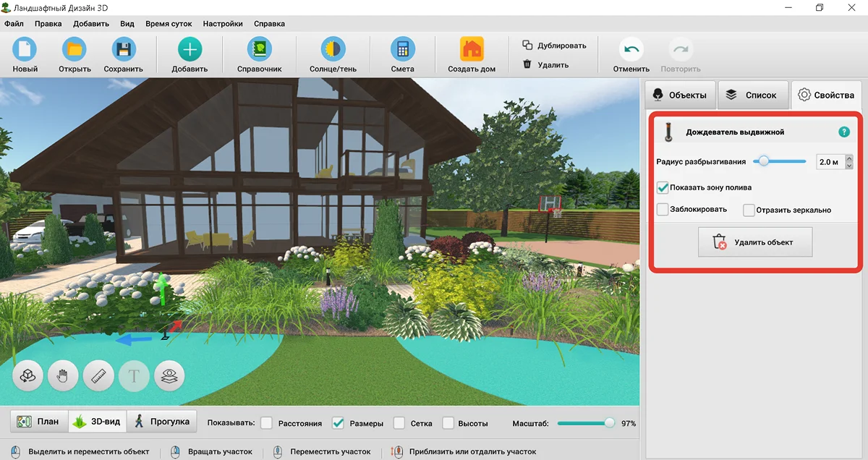Open the Справочник reference book icon
868x460 pixels.
[259, 50]
